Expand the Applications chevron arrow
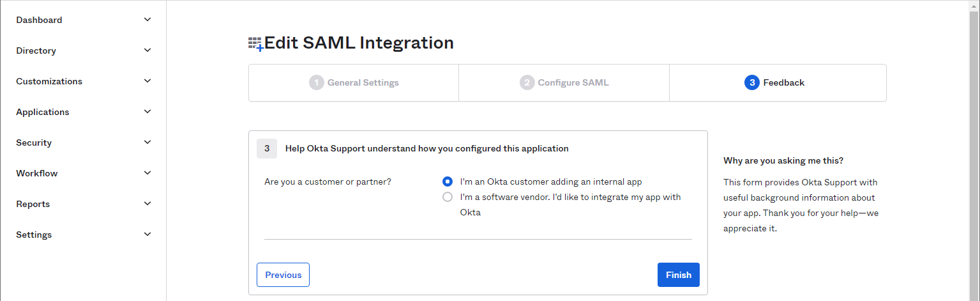980x301 pixels. click(147, 112)
